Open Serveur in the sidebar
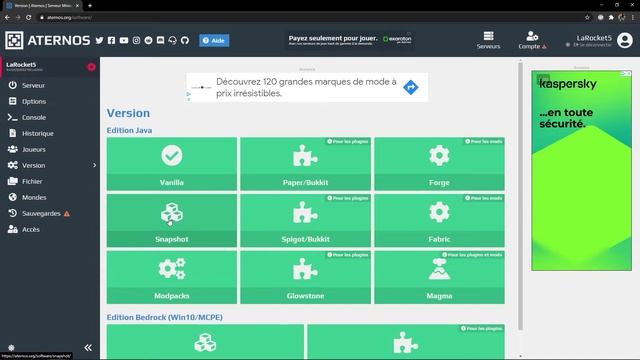 coord(50,85)
